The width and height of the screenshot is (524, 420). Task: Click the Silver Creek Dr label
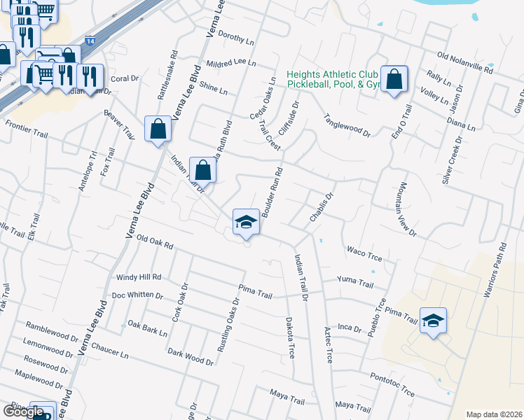453,160
